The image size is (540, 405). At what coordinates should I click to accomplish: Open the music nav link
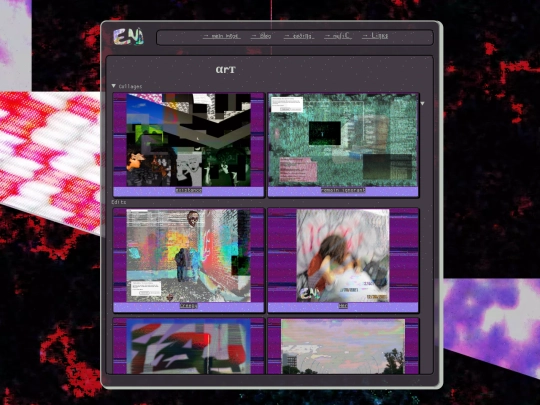[338, 36]
